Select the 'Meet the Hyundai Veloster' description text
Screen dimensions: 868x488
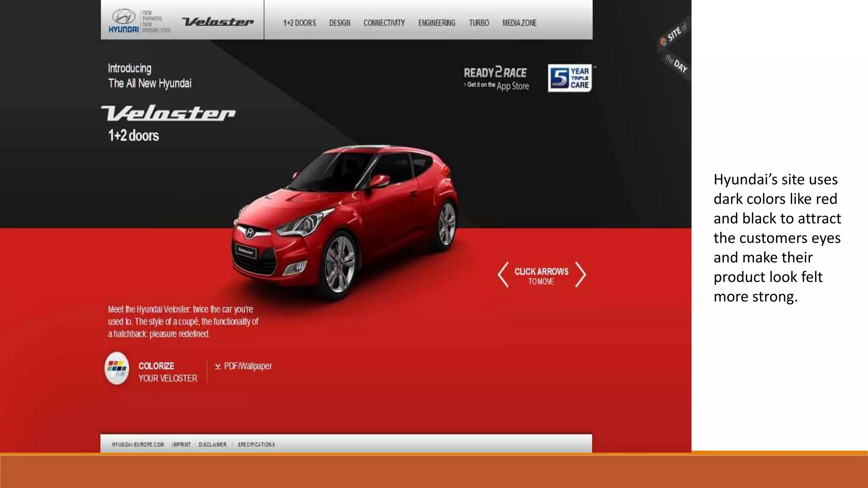(x=183, y=322)
